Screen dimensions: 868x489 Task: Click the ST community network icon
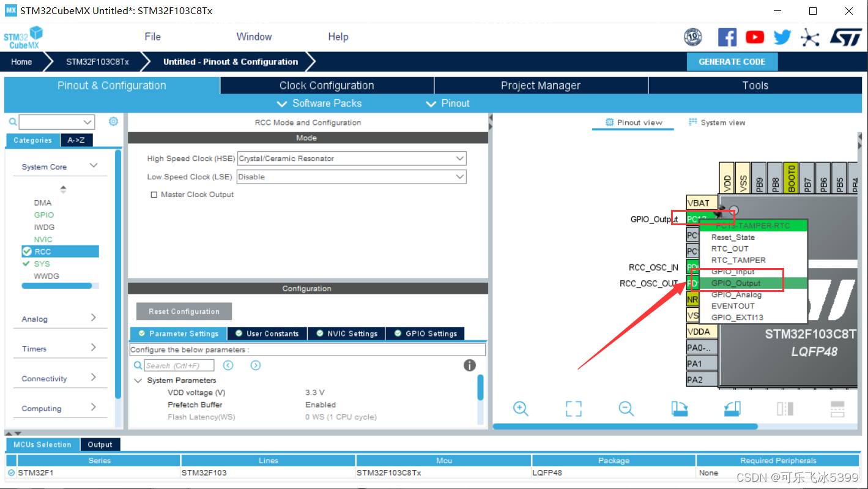tap(810, 37)
